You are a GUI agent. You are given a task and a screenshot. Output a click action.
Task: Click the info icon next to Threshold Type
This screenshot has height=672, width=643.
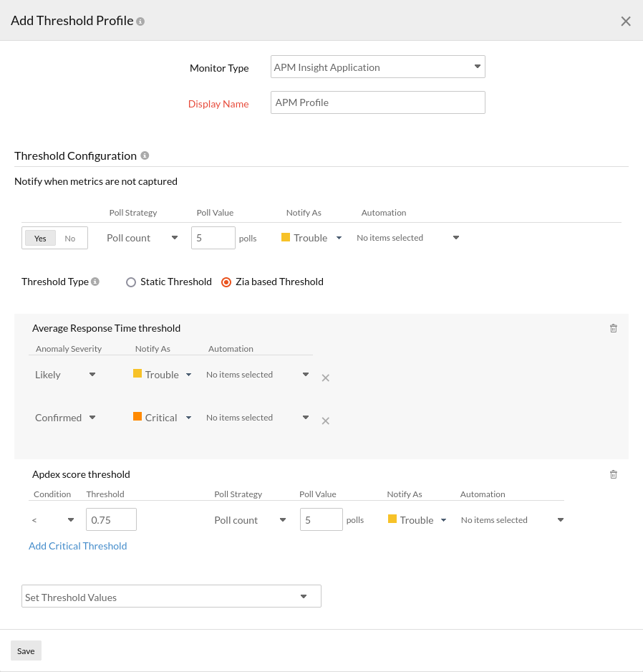click(97, 281)
